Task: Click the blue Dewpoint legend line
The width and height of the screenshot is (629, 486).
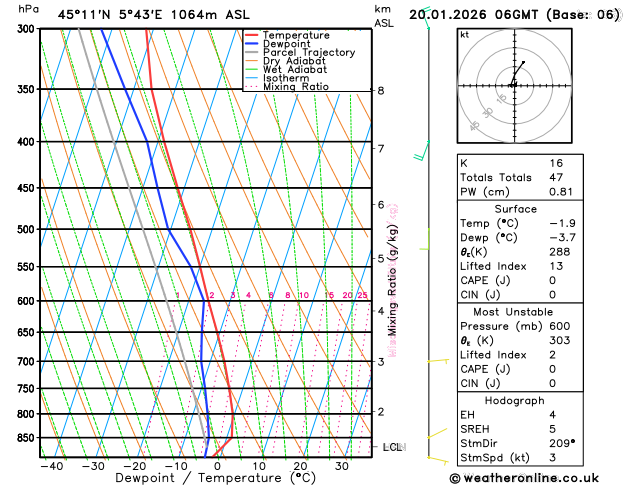Action: tap(252, 44)
